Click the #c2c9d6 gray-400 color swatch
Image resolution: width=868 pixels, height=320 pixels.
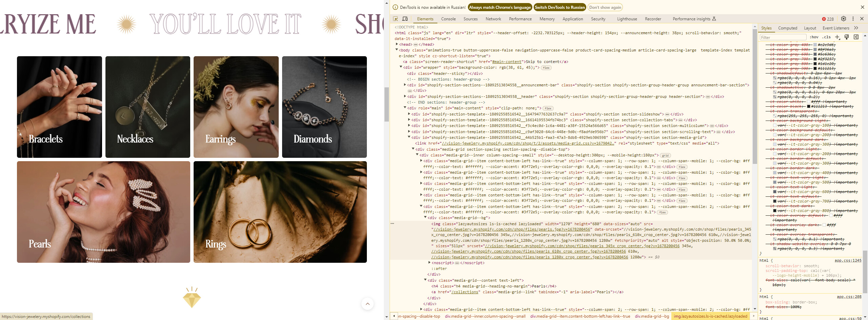tap(815, 45)
